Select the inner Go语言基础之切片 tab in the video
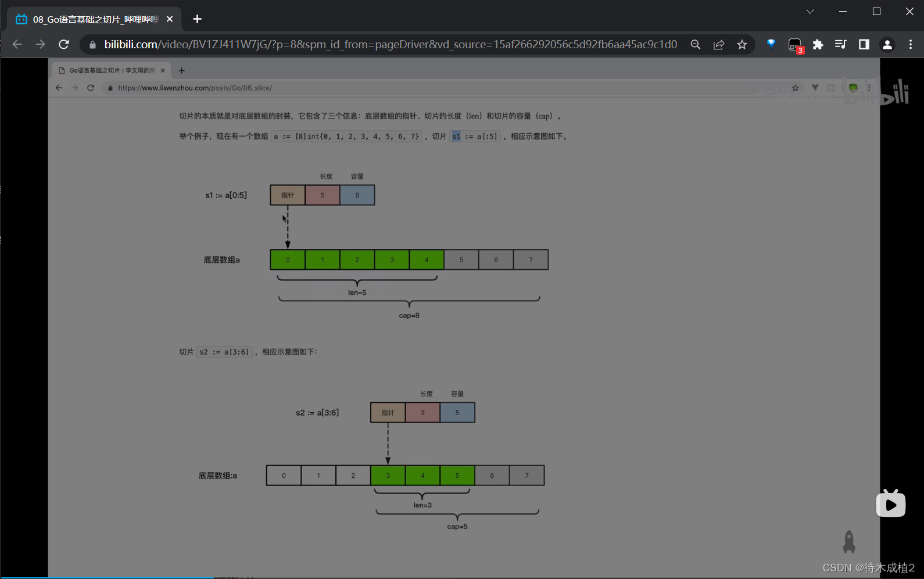The image size is (924, 579). (x=112, y=70)
